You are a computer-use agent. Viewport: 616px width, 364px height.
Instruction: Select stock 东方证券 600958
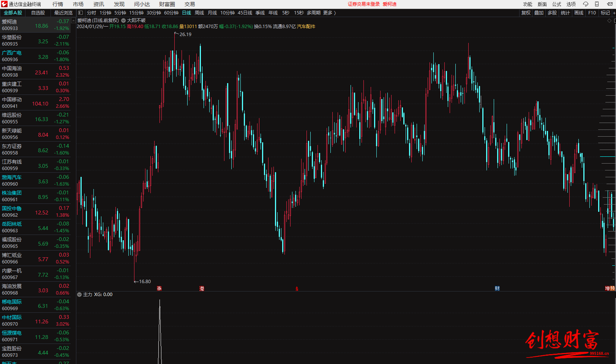tap(35, 149)
